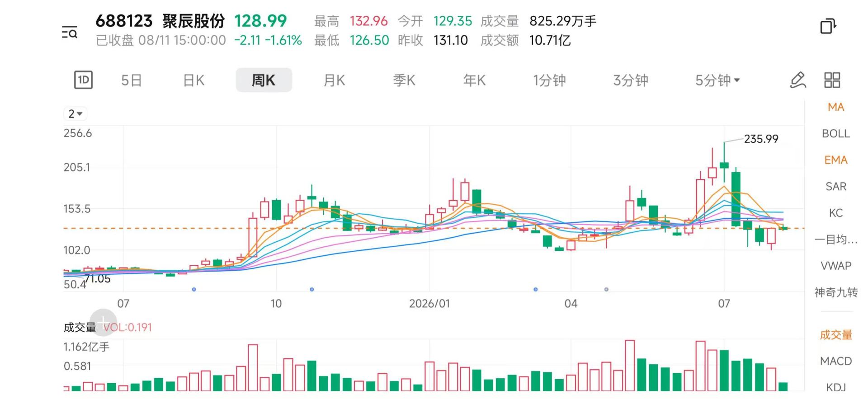Image resolution: width=868 pixels, height=399 pixels.
Task: Select the 1D intraday chart icon
Action: [x=83, y=80]
